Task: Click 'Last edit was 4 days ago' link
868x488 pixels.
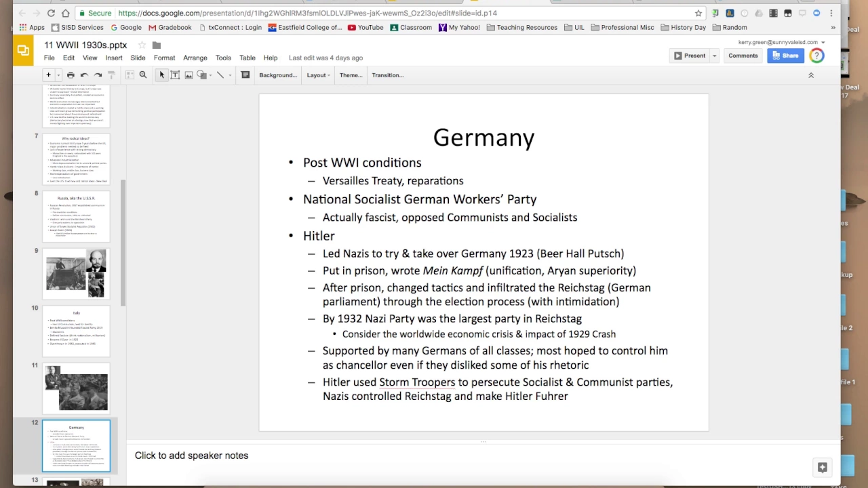Action: click(x=325, y=58)
